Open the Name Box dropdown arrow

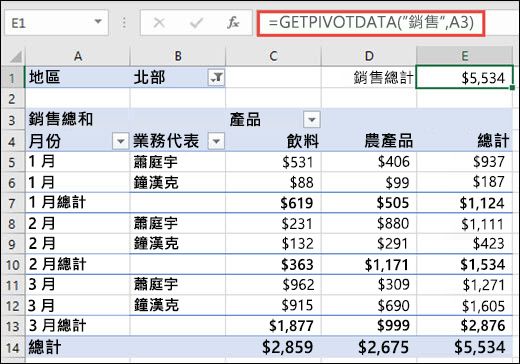(x=98, y=22)
